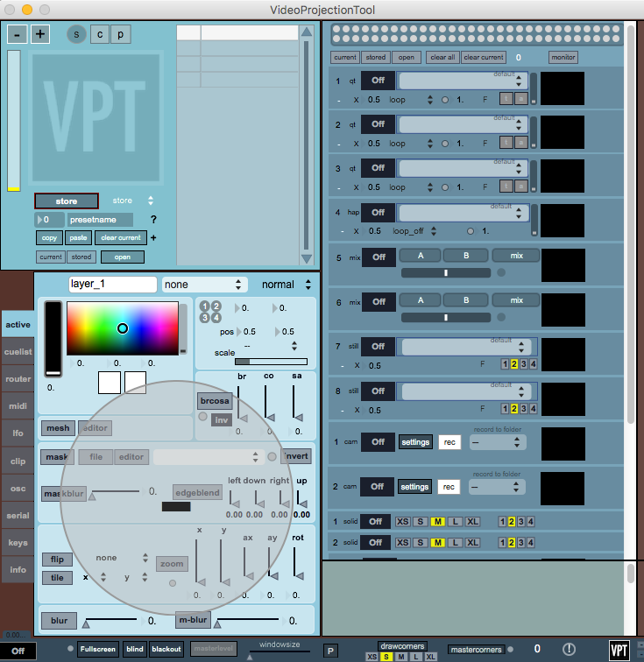Screen dimensions: 644x662
Task: Toggle solid 2 Off switch
Action: [375, 543]
